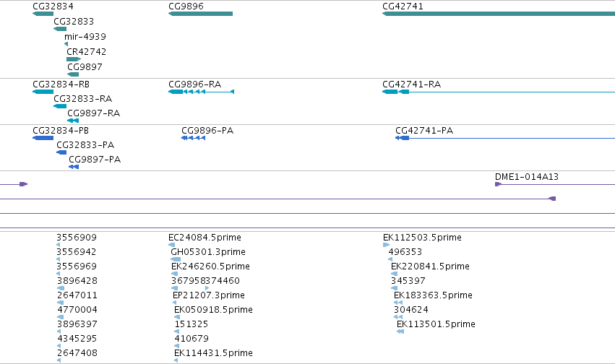Select the CG9896-PA protein feature

194,138
